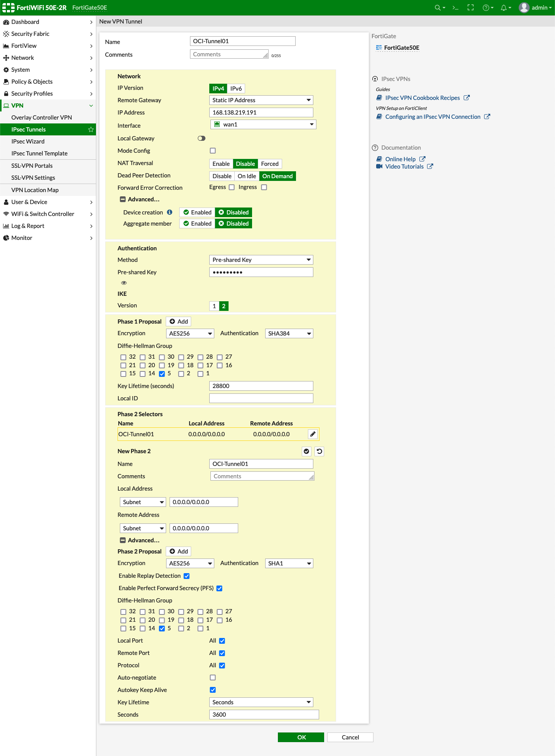Set NAT Traversal to Forced

point(270,164)
